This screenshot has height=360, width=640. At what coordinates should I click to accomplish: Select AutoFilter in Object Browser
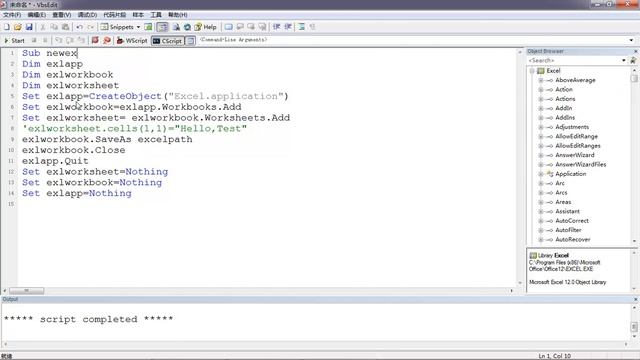pos(568,230)
